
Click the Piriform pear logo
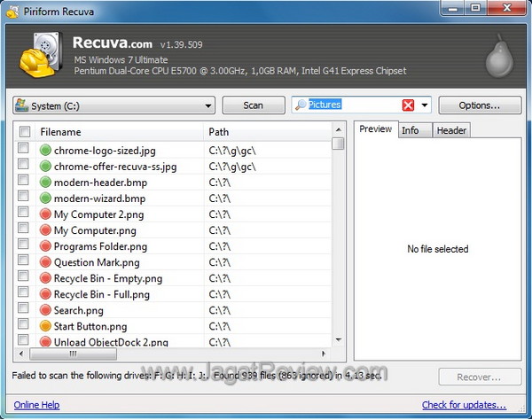pyautogui.click(x=499, y=56)
